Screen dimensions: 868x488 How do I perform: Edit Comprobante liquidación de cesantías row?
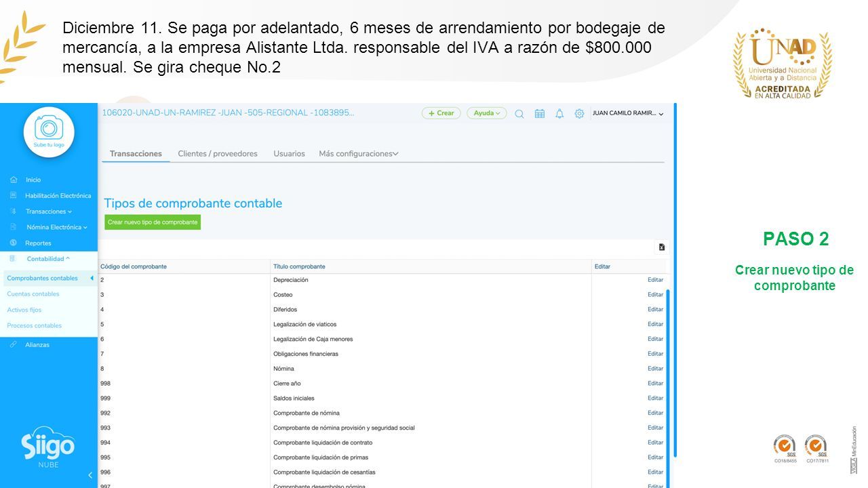pos(655,472)
